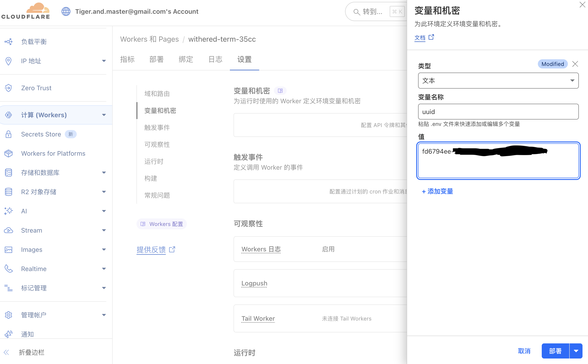Image resolution: width=588 pixels, height=364 pixels.
Task: Click the 管理帐户 gear icon
Action: pyautogui.click(x=8, y=315)
